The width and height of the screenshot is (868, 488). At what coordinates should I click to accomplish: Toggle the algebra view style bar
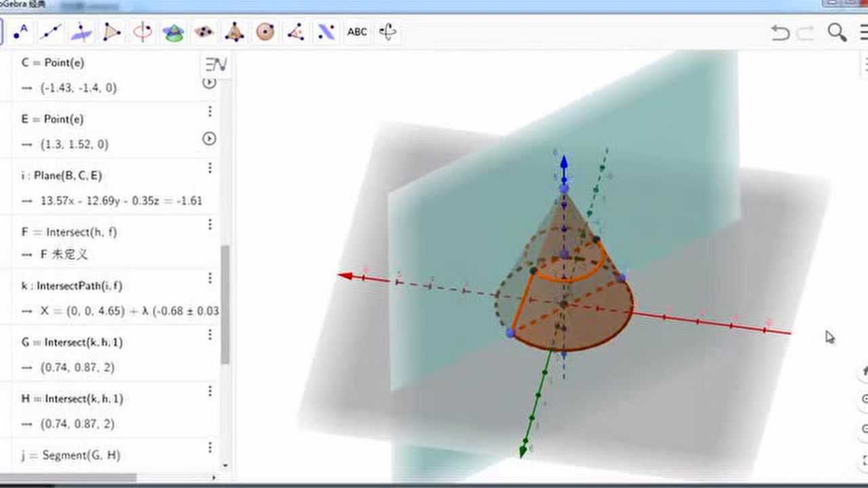216,64
